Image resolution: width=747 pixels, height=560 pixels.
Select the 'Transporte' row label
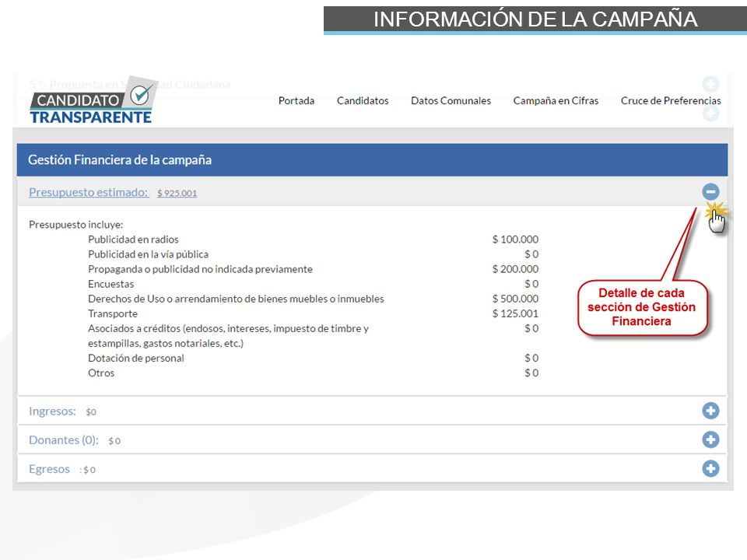pyautogui.click(x=112, y=313)
